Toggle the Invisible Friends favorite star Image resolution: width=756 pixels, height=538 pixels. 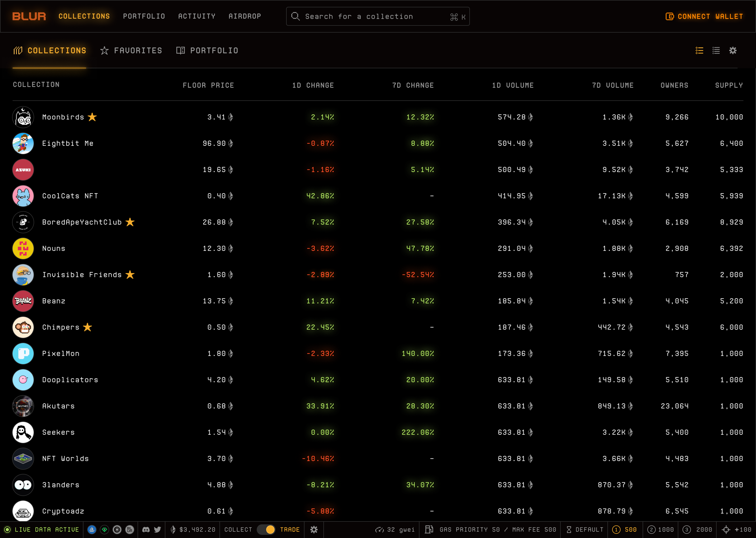130,274
